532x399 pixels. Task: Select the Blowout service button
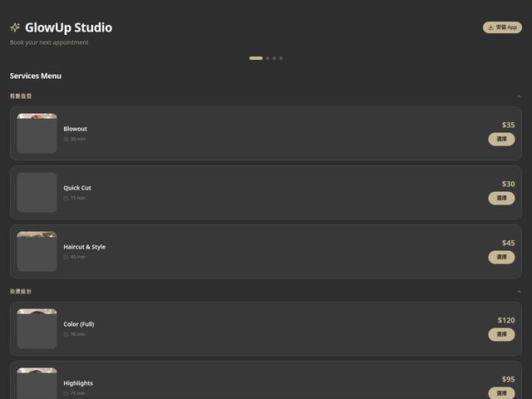pyautogui.click(x=501, y=139)
